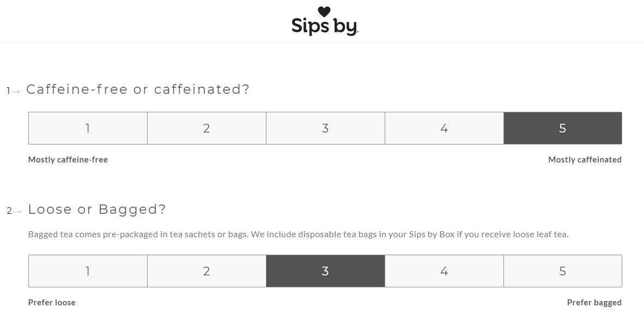This screenshot has height=313, width=644.
Task: Click the Caffeine-free or caffeinated heading
Action: [138, 89]
